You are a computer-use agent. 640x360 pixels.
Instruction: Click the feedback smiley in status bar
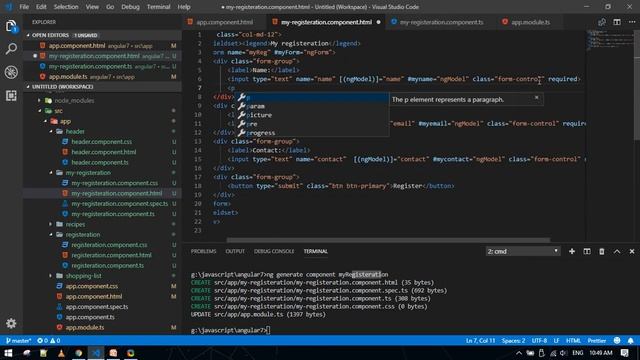[617, 340]
